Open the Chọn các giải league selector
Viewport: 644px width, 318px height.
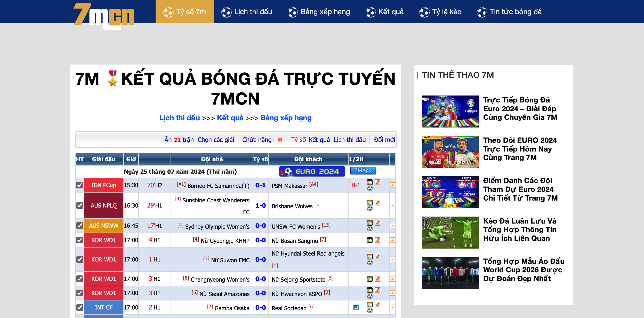click(216, 140)
